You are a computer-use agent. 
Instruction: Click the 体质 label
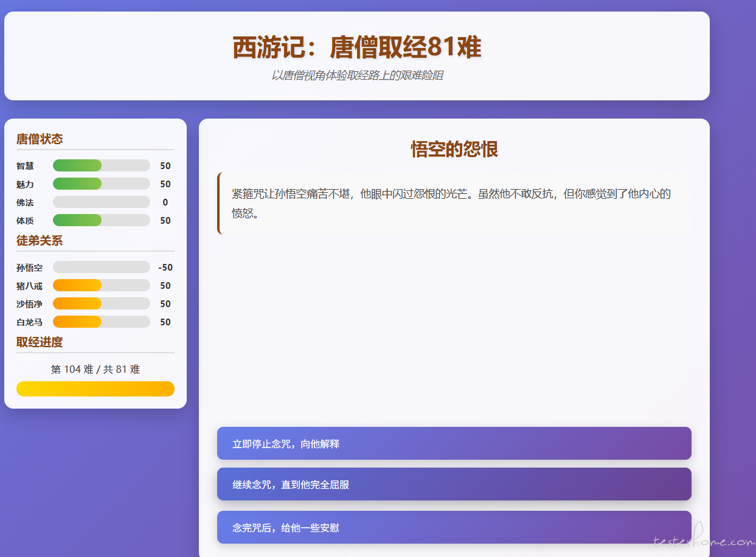coord(25,221)
